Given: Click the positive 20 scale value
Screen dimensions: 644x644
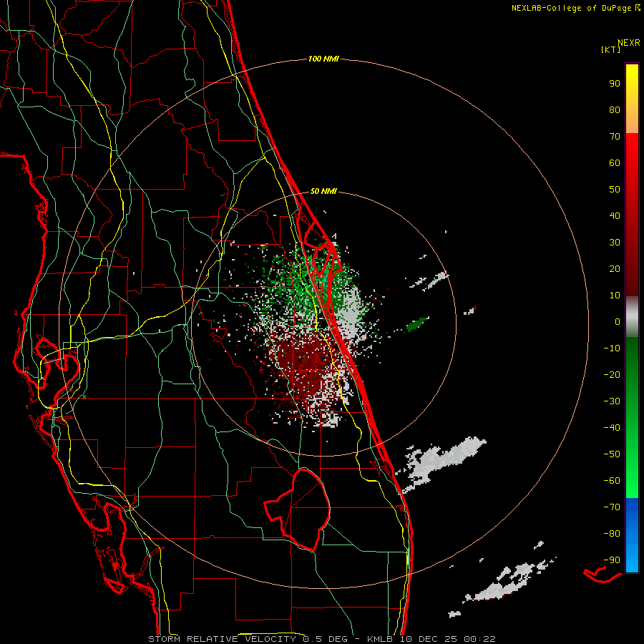Looking at the screenshot, I should [x=615, y=268].
